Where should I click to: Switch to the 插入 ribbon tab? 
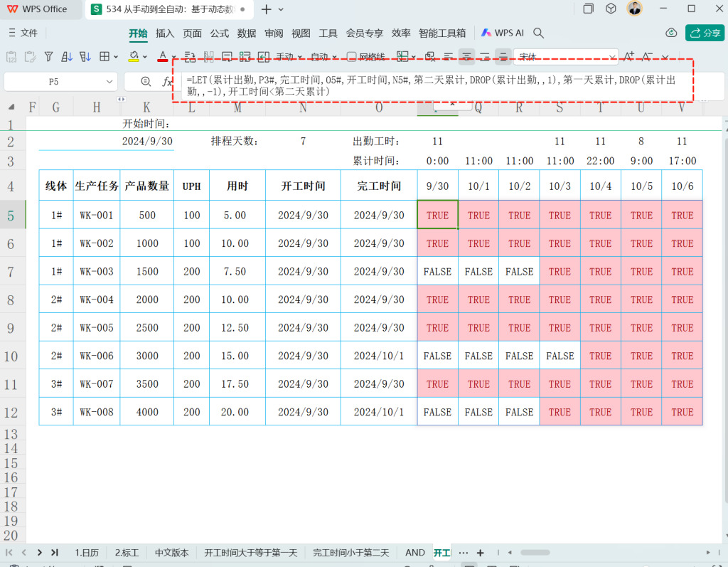coord(165,33)
